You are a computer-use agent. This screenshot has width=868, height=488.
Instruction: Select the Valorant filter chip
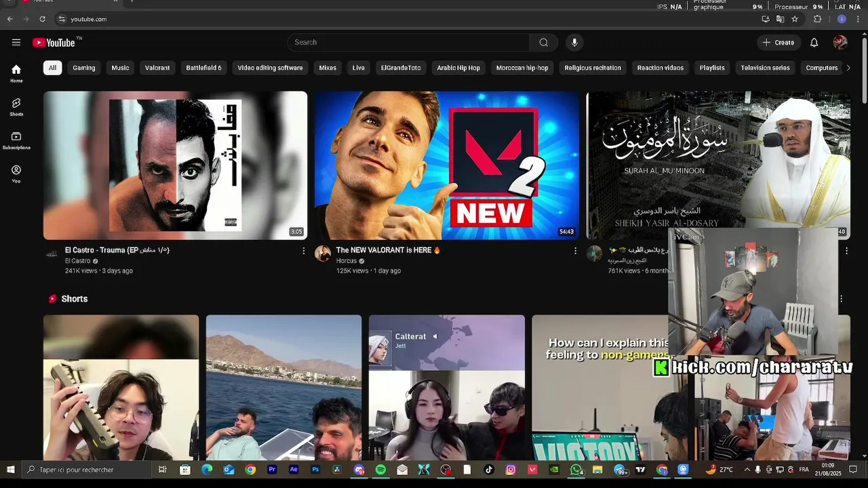[157, 68]
